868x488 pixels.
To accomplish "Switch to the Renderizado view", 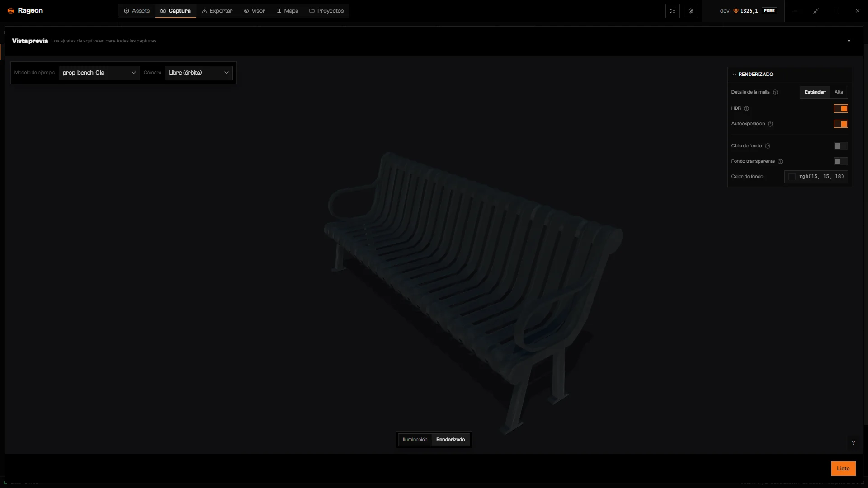I will 450,440.
